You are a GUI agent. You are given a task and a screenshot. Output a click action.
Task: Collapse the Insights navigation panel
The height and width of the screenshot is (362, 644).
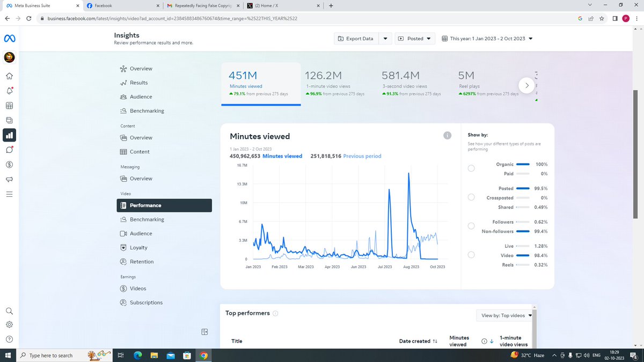204,332
